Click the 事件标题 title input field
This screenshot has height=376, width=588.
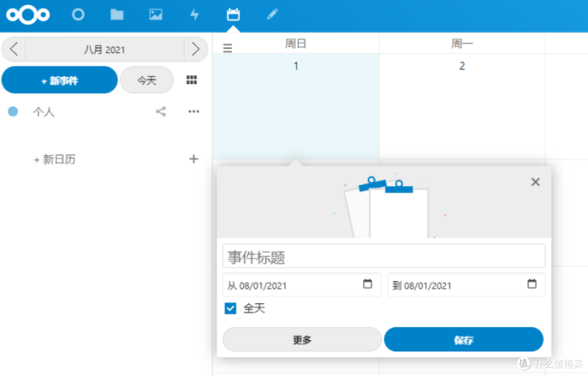tap(383, 256)
